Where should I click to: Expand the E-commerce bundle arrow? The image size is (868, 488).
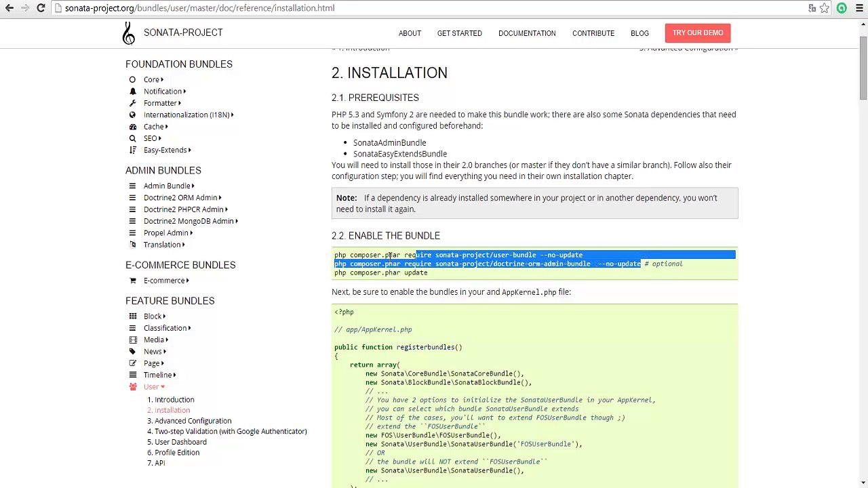tap(187, 281)
